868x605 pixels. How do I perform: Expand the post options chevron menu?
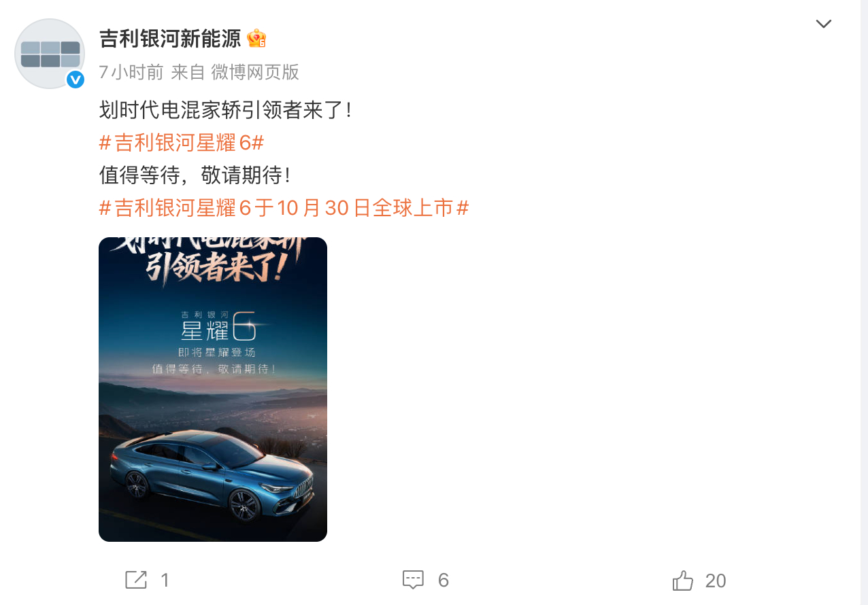[824, 24]
